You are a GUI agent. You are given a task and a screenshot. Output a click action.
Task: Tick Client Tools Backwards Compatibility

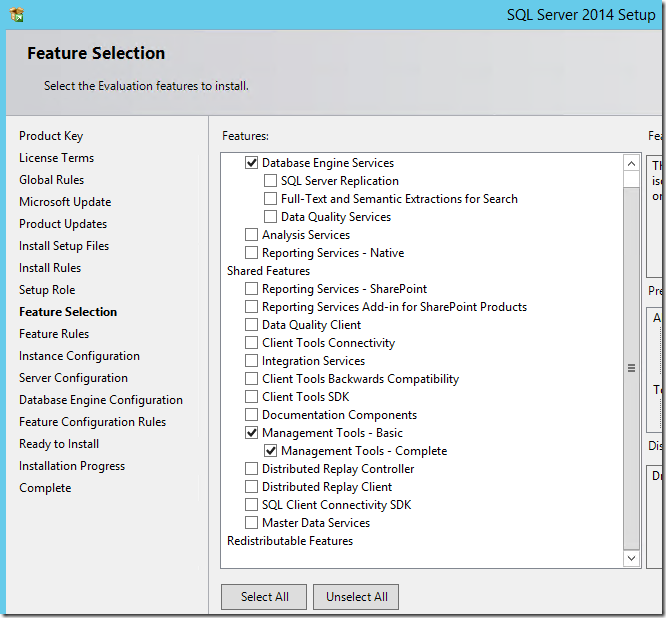pos(251,378)
